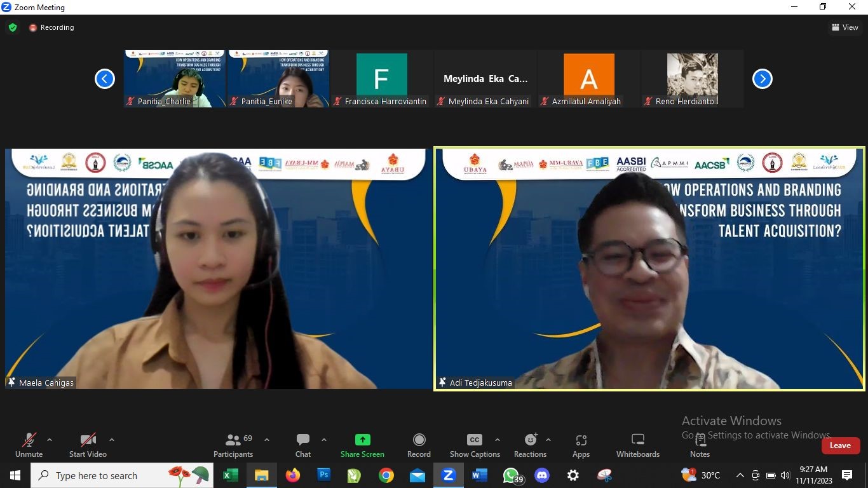The width and height of the screenshot is (868, 488).
Task: Click the Record button
Action: coord(419,445)
